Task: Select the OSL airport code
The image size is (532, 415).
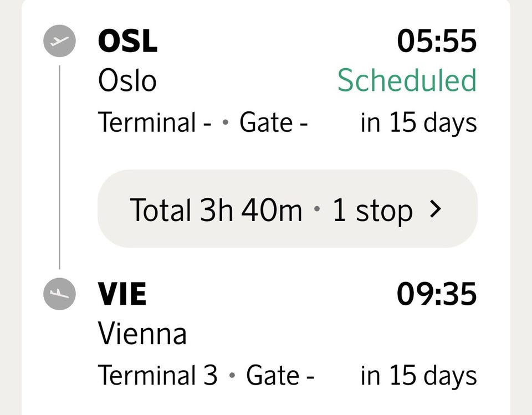Action: coord(127,41)
